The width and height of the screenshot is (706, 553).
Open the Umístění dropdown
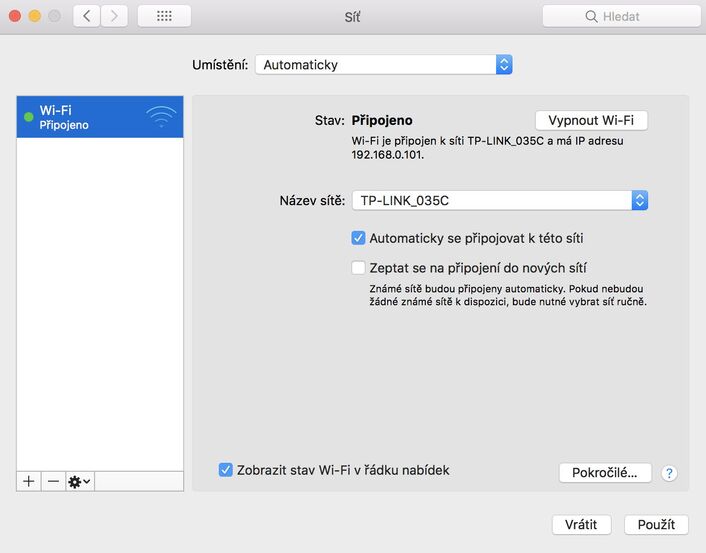pyautogui.click(x=384, y=65)
